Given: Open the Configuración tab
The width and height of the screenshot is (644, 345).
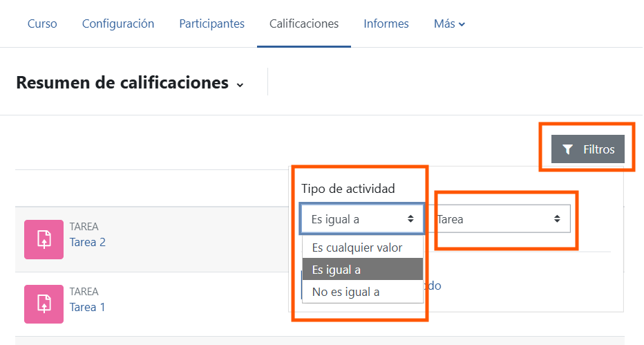Looking at the screenshot, I should [x=118, y=24].
